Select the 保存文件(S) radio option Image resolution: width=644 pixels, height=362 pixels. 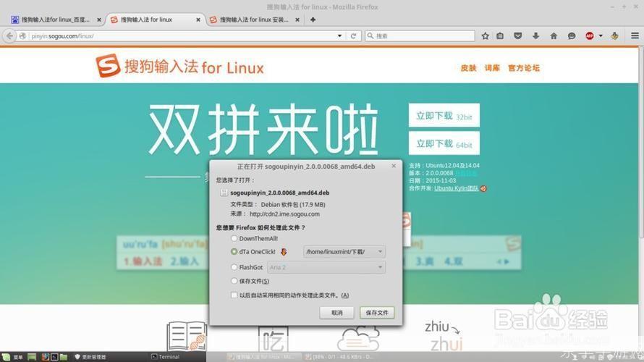[234, 281]
